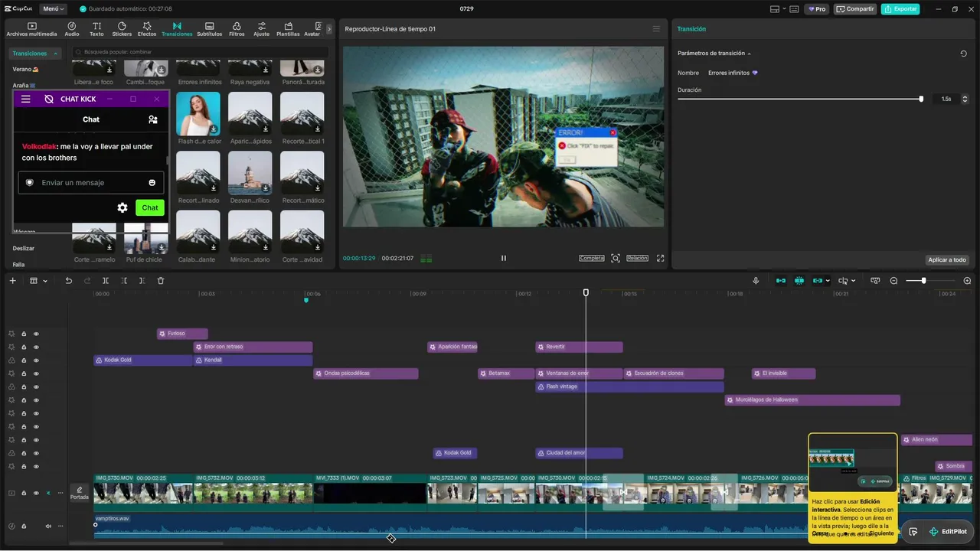Click the Exportar button

[x=900, y=9]
